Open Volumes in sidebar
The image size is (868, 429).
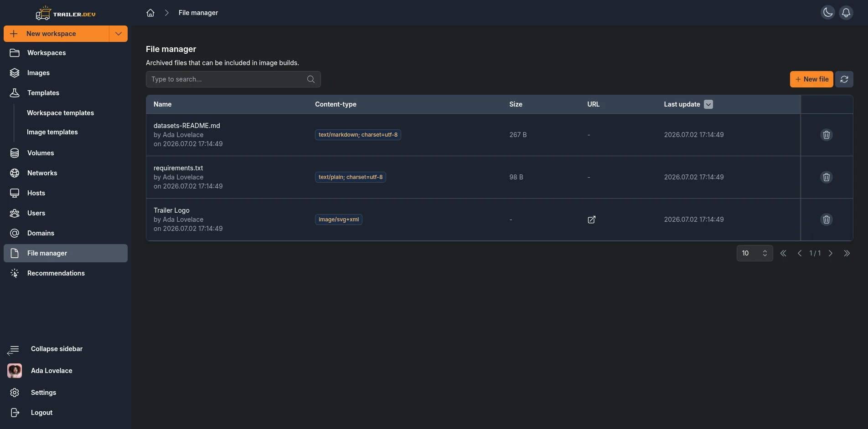tap(66, 153)
